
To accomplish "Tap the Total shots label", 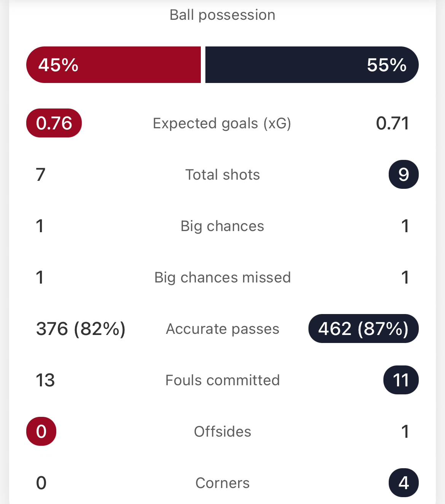I will [x=222, y=175].
